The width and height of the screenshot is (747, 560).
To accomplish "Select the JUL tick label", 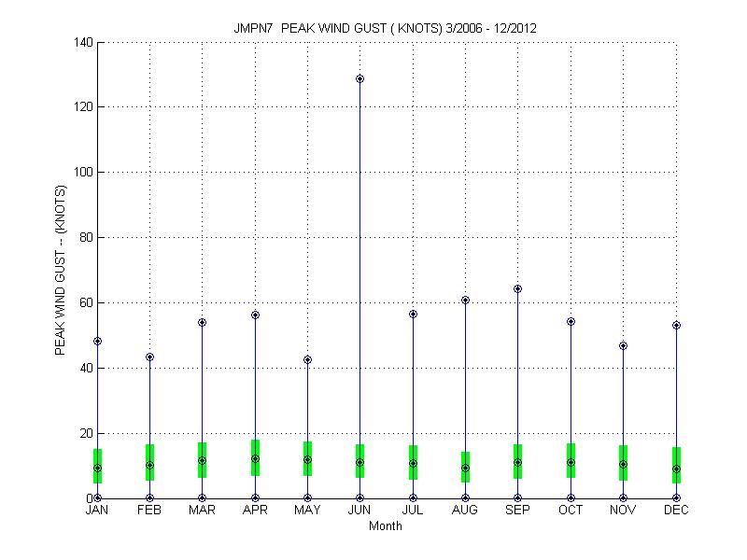I will click(413, 511).
